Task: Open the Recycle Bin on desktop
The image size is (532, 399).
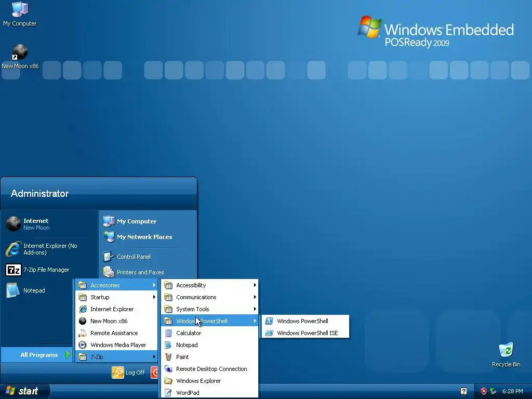Action: (x=506, y=350)
